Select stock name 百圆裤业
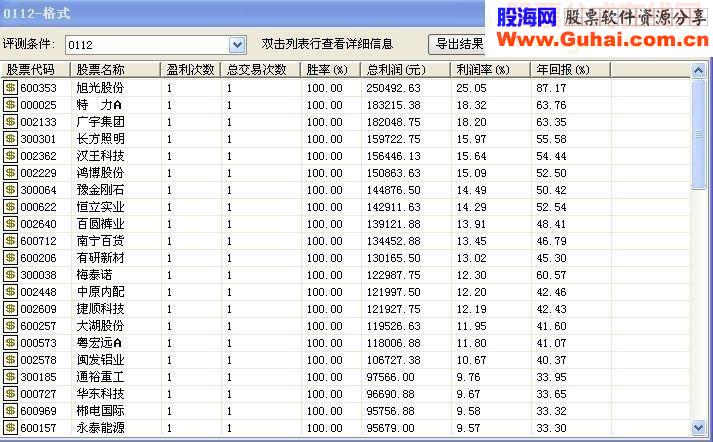Viewport: 713px width, 442px height. pos(100,224)
